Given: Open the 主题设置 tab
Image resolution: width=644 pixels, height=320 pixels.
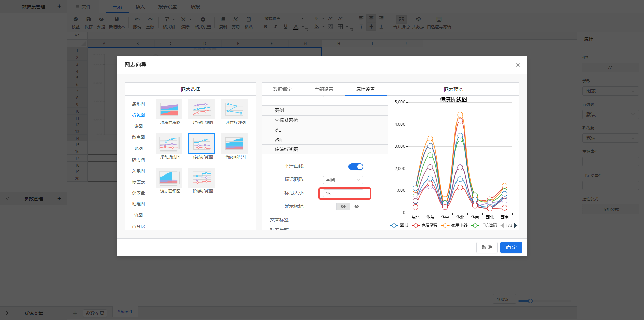Looking at the screenshot, I should (324, 89).
